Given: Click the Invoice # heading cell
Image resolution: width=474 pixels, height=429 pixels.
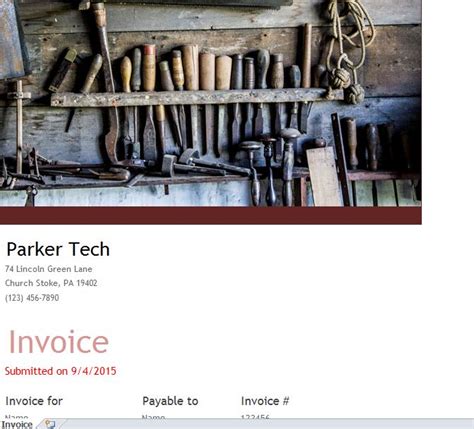Looking at the screenshot, I should pos(265,401).
